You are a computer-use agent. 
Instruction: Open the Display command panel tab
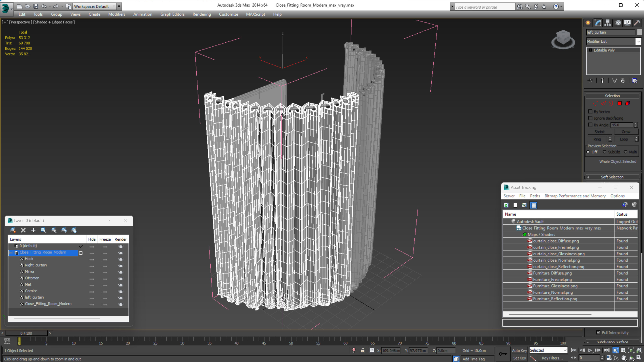click(627, 23)
